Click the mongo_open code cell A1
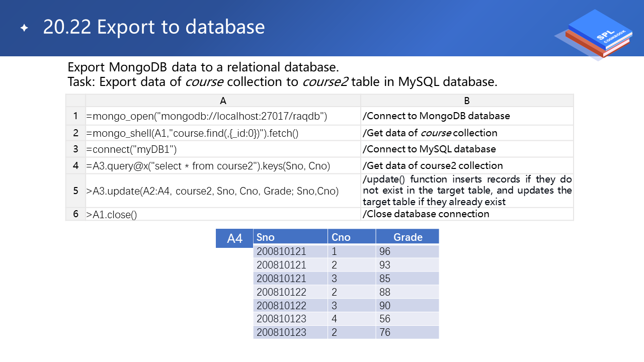 coord(207,116)
